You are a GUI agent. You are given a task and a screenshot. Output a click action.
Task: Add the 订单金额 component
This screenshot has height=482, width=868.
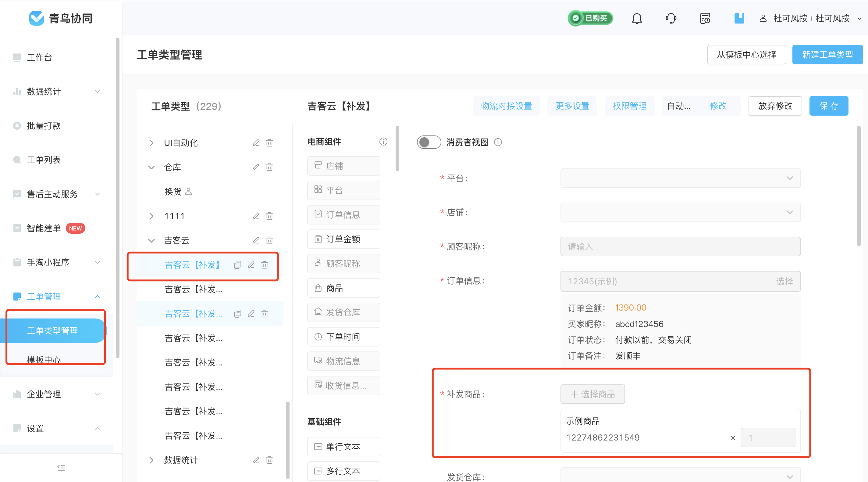(343, 239)
